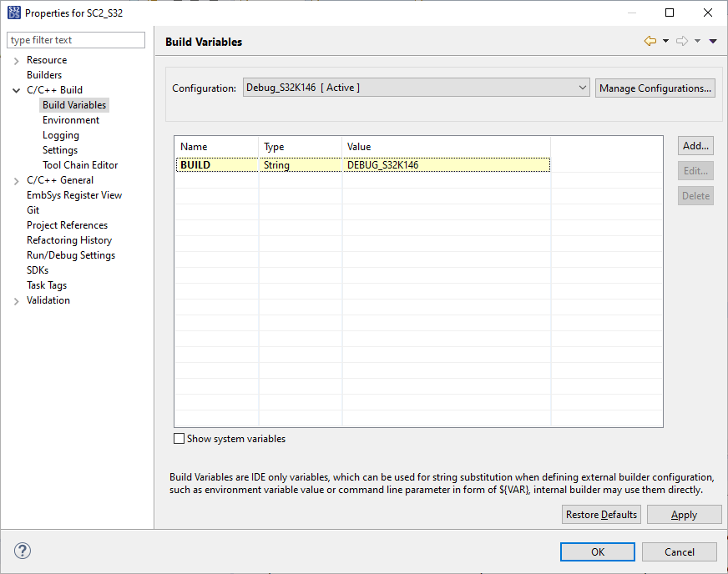728x574 pixels.
Task: Open Tool Chain Editor page
Action: point(80,165)
